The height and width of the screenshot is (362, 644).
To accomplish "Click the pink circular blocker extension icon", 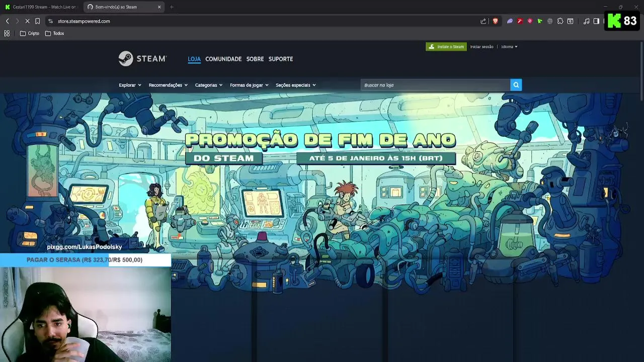I will tap(530, 21).
